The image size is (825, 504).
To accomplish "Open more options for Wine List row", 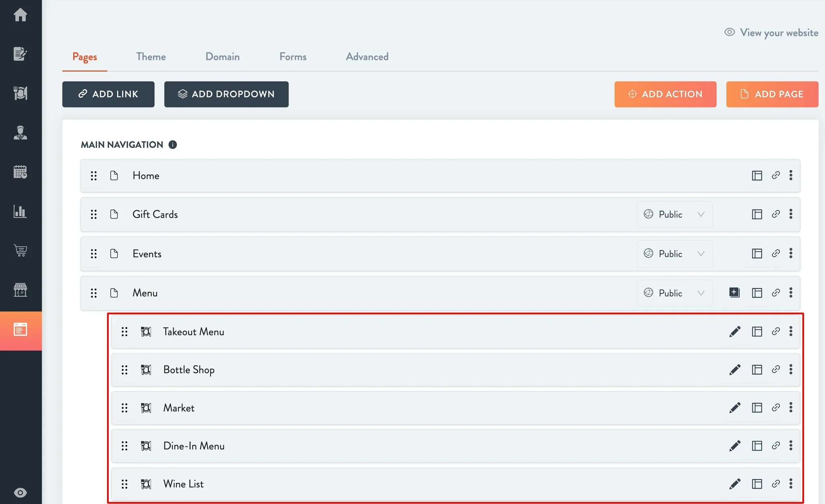I will (791, 483).
